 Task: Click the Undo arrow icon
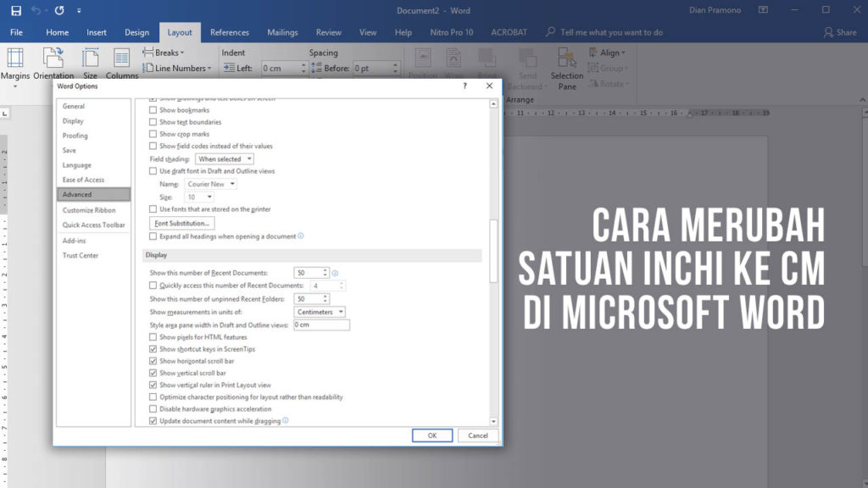coord(36,10)
